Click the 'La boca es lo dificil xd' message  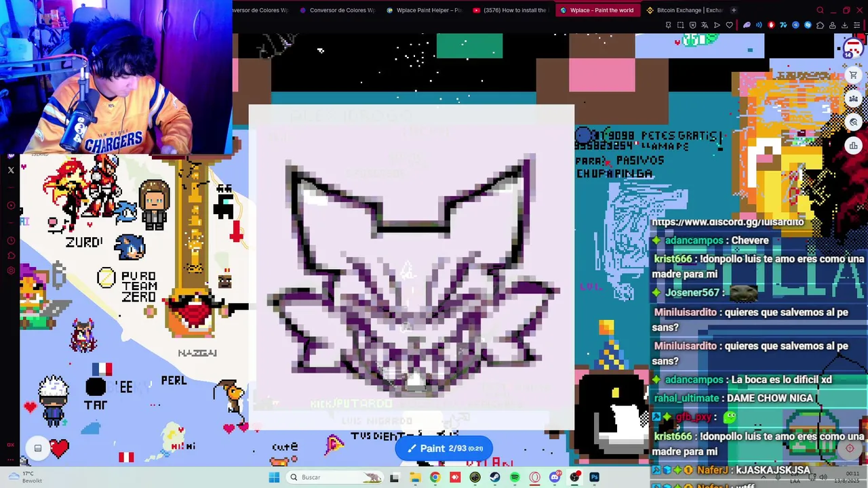pyautogui.click(x=781, y=380)
